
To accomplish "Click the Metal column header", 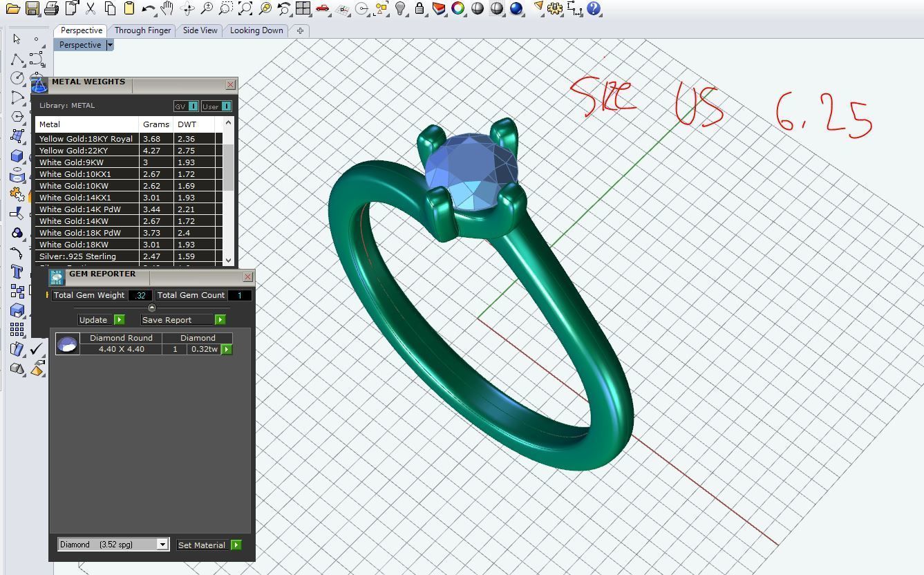I will (87, 124).
